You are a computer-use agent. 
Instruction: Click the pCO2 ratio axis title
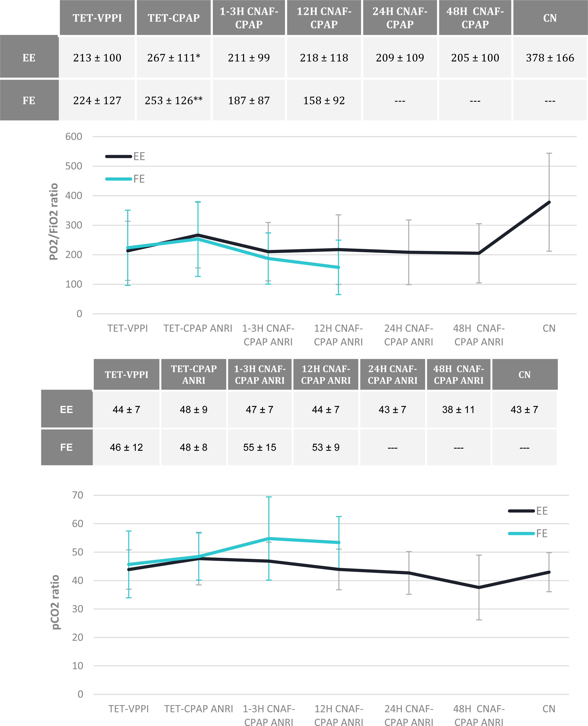(55, 602)
